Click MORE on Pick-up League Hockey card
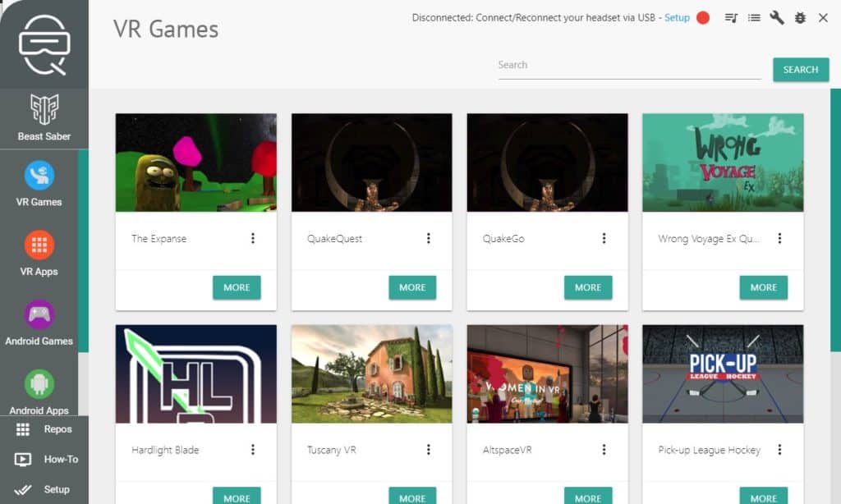841x504 pixels. click(x=764, y=496)
